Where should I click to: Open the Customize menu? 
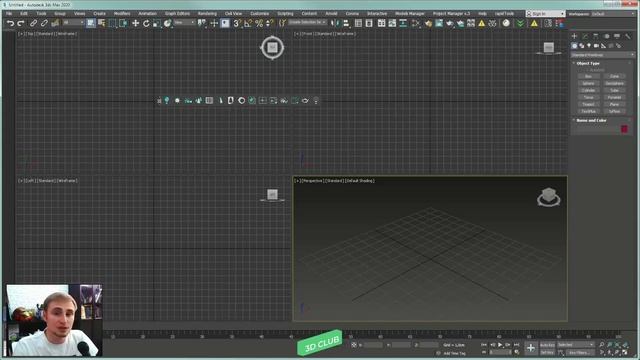click(260, 13)
